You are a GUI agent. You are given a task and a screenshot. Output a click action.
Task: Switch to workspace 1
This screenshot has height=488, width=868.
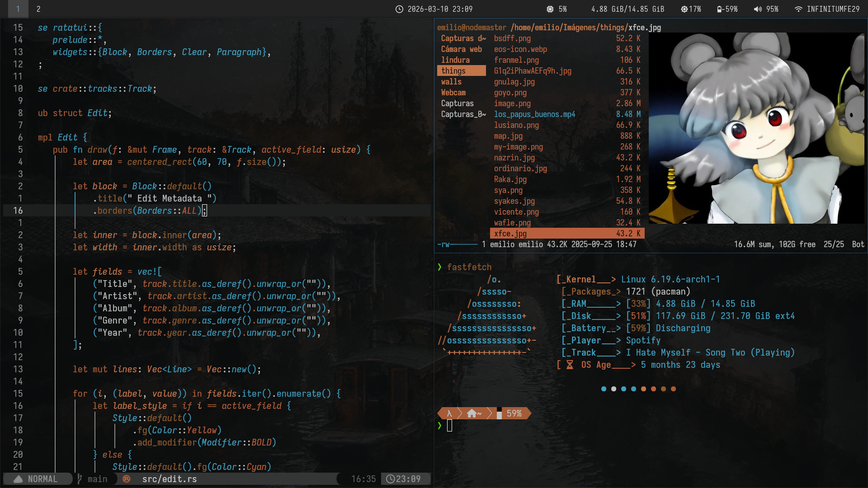pyautogui.click(x=18, y=9)
